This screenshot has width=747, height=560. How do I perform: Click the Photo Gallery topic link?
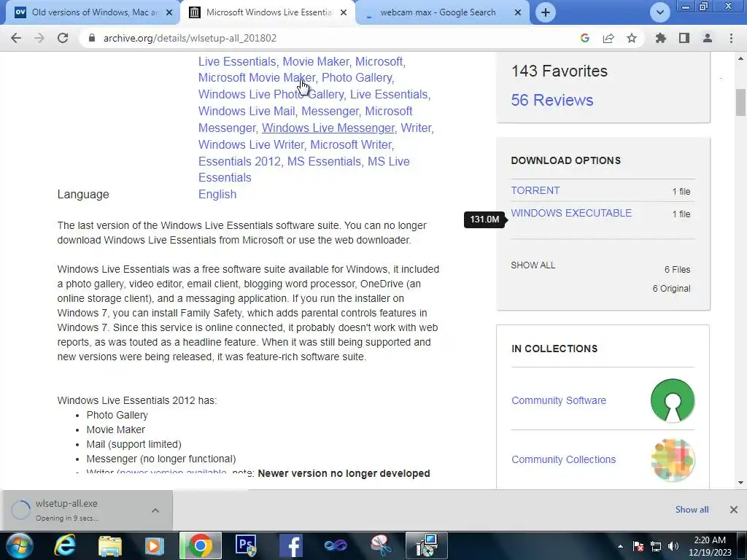357,77
